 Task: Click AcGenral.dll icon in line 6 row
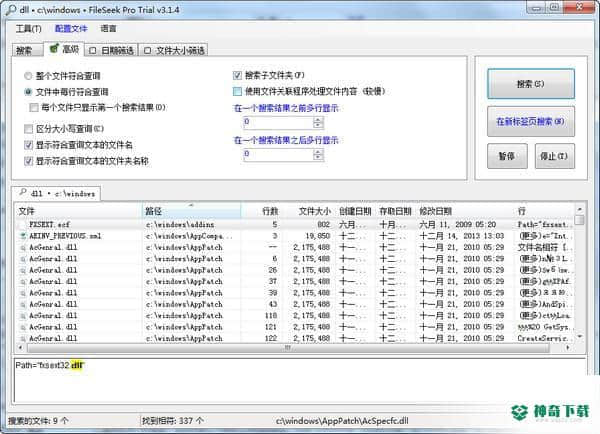tap(23, 259)
